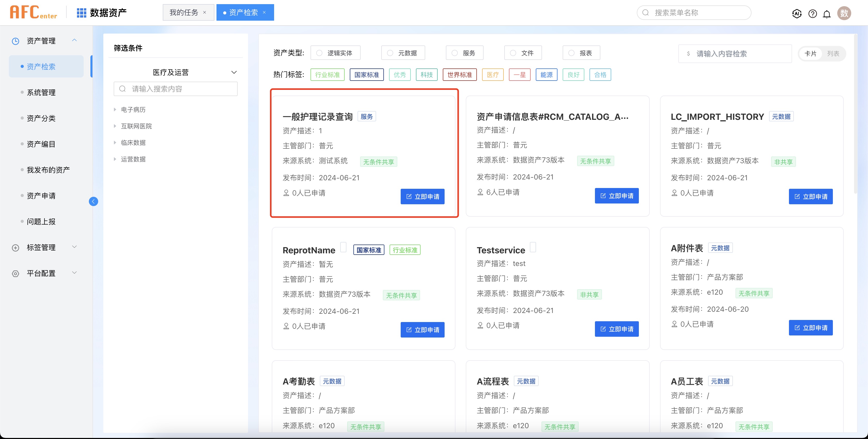
Task: Collapse the 资产管理 menu chevron
Action: 74,40
